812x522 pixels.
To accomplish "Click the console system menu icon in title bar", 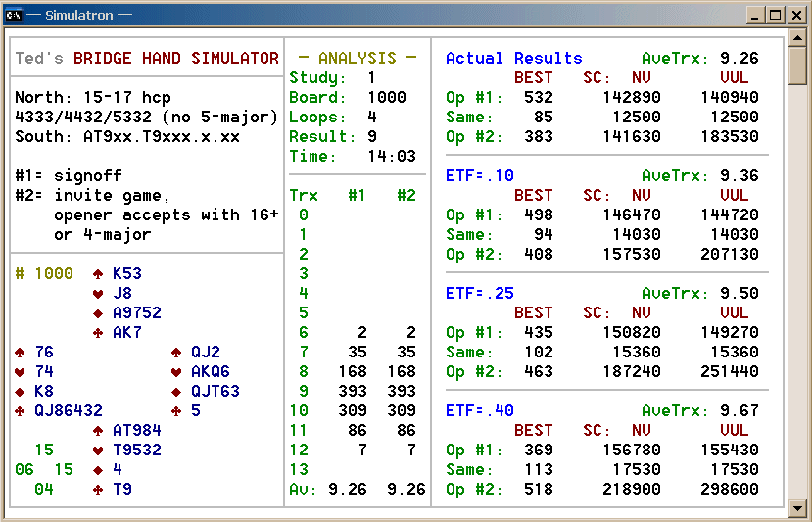I will (14, 14).
